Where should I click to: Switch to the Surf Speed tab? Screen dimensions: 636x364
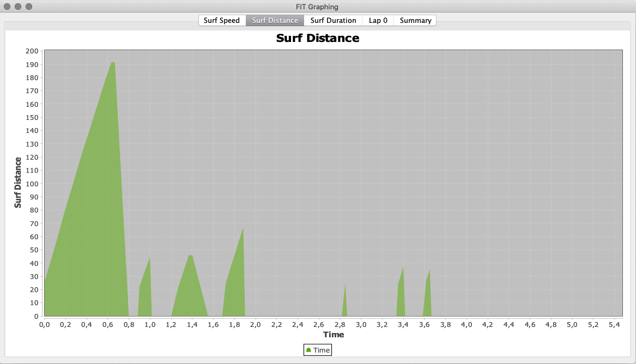(x=221, y=20)
